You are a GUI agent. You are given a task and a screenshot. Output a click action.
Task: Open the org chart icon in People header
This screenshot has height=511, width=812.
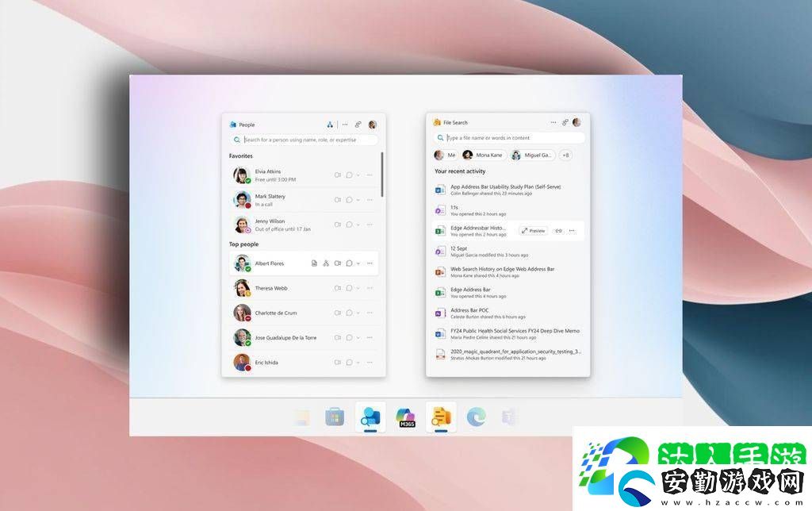(x=330, y=125)
